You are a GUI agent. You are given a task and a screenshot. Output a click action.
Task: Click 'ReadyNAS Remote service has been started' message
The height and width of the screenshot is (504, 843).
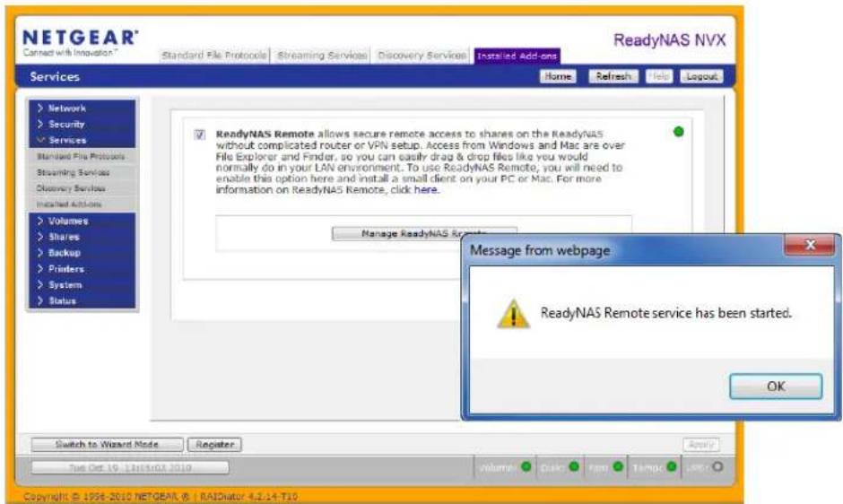666,312
